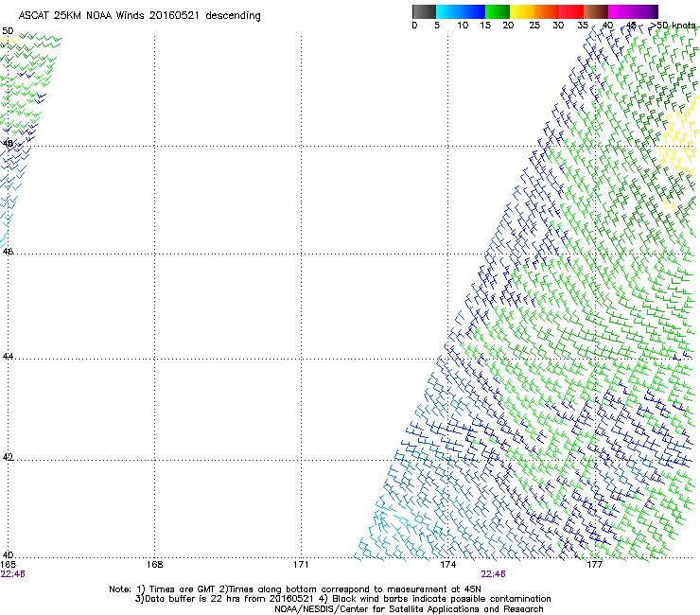Click the '174' longitude axis label
This screenshot has width=700, height=615.
tap(447, 564)
